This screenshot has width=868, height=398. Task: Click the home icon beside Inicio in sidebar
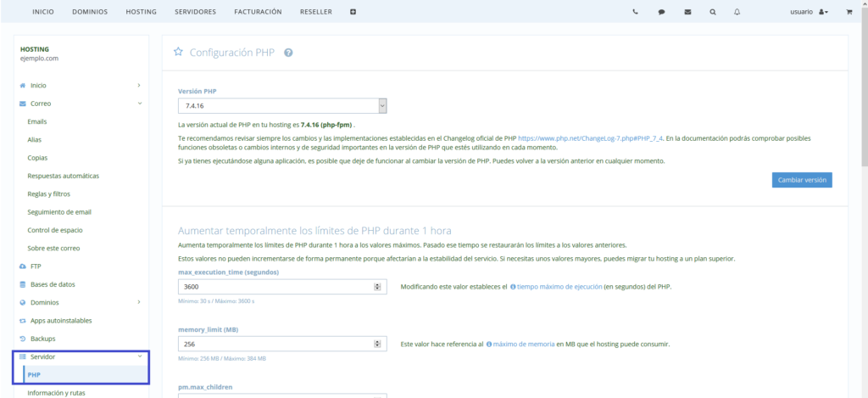tap(23, 86)
